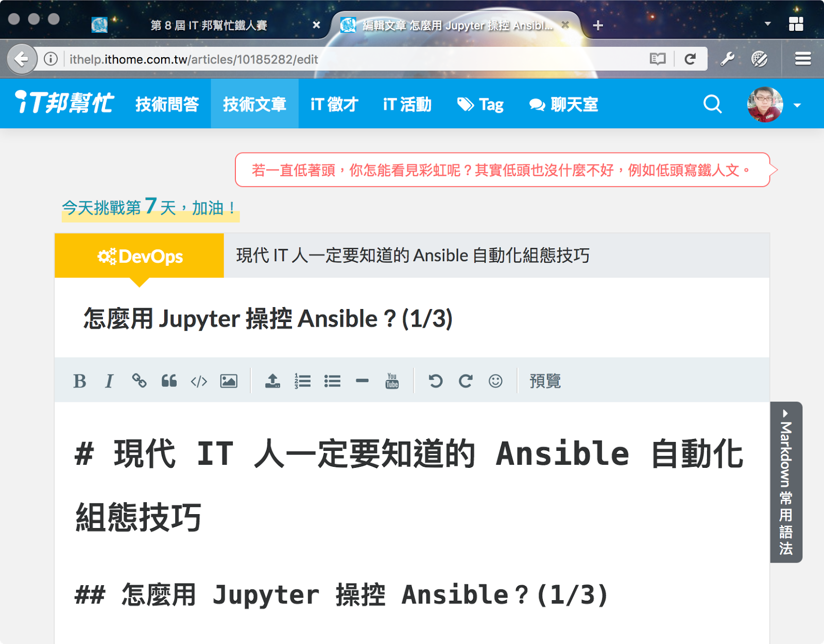
Task: Focus the article title input field
Action: pos(412,318)
